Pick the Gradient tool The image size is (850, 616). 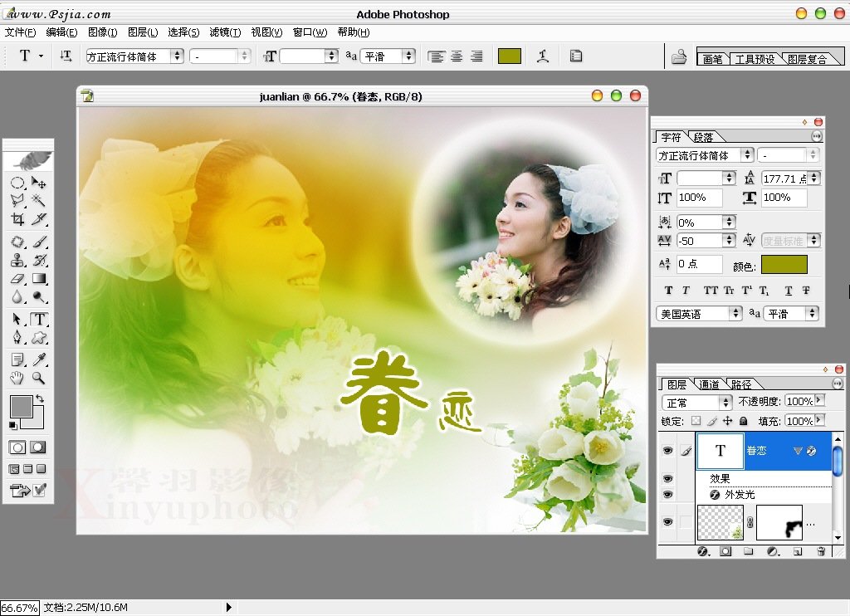(39, 279)
